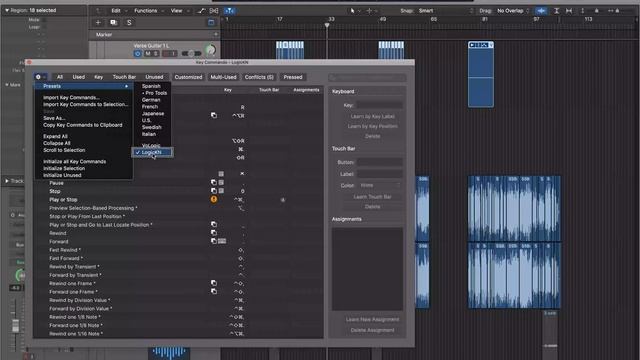Click the Key Commands search field
Viewport: 640px width, 360px height.
(x=367, y=77)
